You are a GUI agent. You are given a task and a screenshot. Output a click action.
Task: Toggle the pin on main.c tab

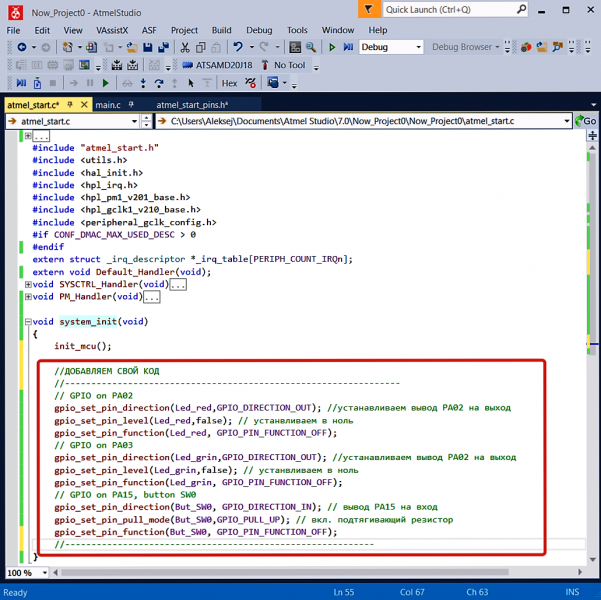point(131,104)
